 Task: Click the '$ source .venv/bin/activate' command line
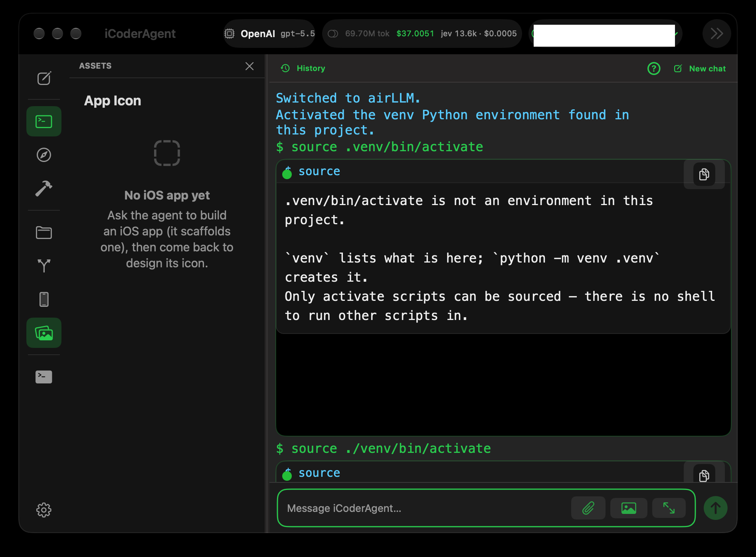point(380,147)
